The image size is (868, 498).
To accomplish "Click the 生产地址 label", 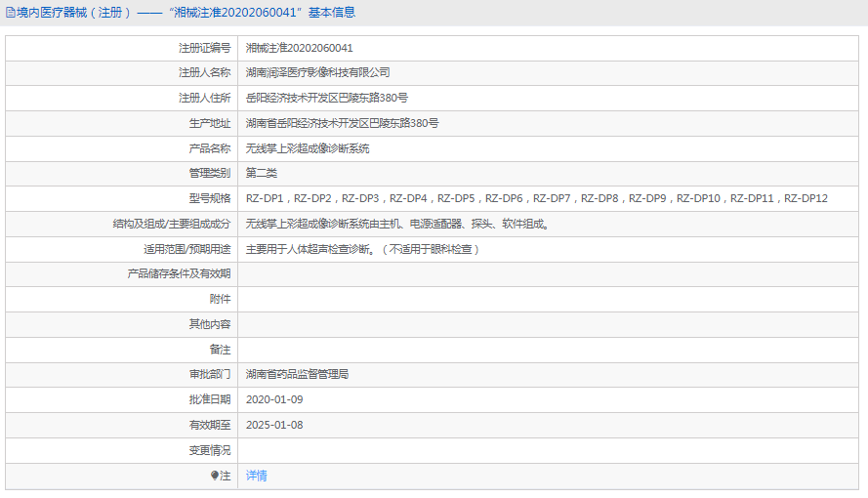I will tap(209, 123).
